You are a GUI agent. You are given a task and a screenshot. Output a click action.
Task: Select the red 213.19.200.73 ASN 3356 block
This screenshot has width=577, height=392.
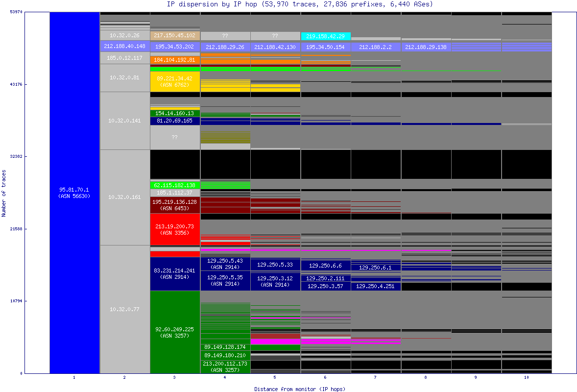click(174, 229)
